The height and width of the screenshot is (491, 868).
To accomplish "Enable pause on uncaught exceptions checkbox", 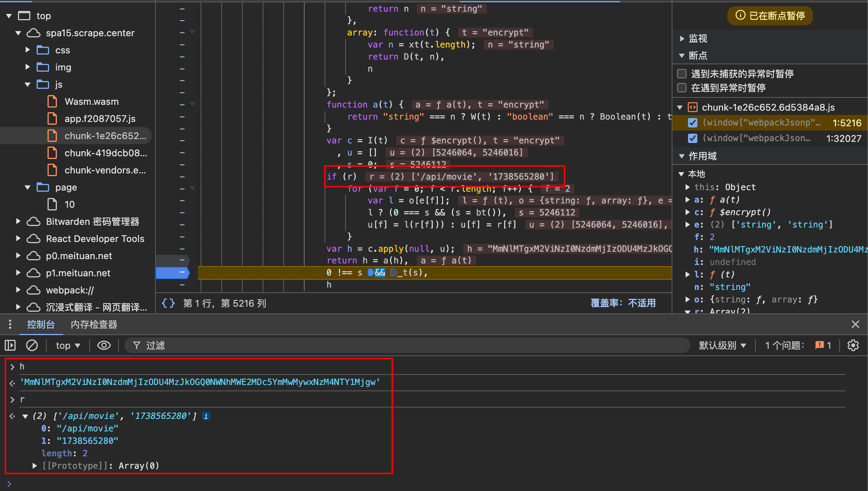I will 682,74.
